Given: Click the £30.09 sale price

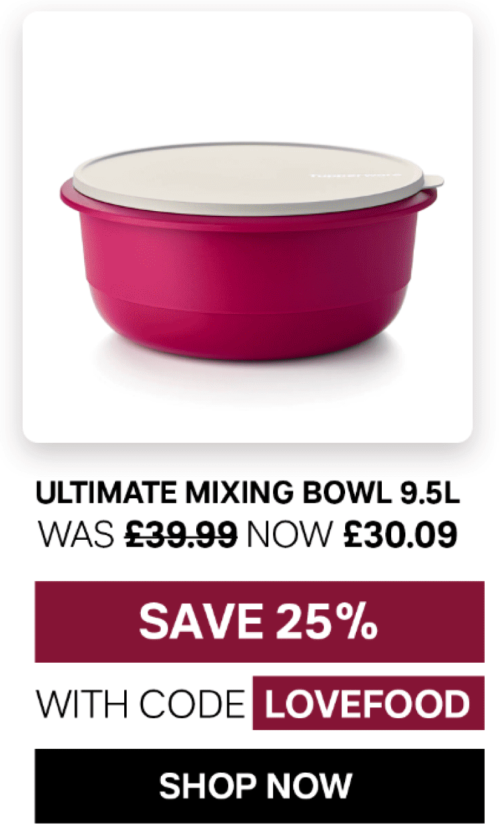Looking at the screenshot, I should tap(401, 536).
